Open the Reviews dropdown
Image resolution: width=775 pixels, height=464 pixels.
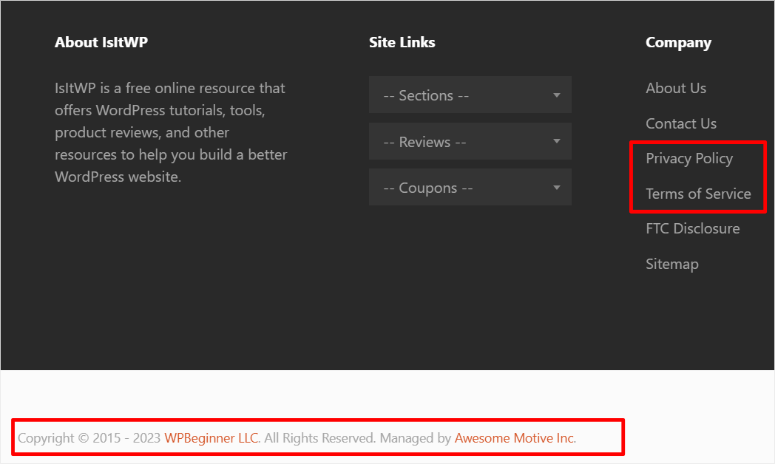(x=470, y=141)
